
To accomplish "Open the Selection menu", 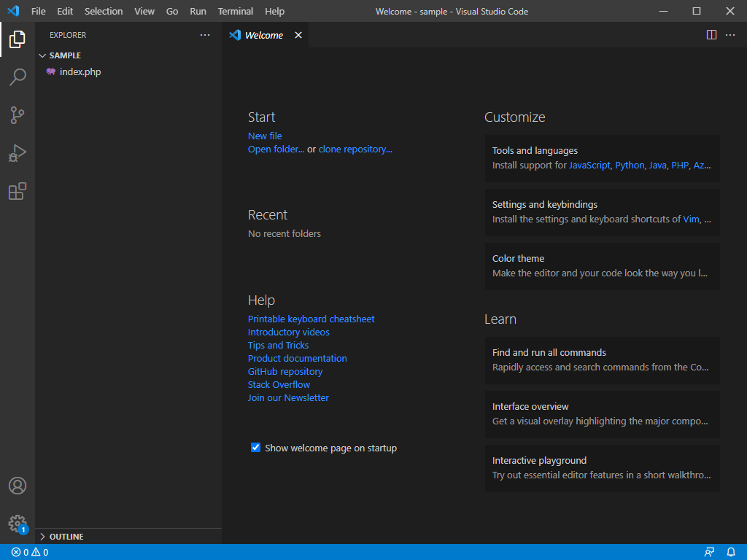I will [x=104, y=12].
